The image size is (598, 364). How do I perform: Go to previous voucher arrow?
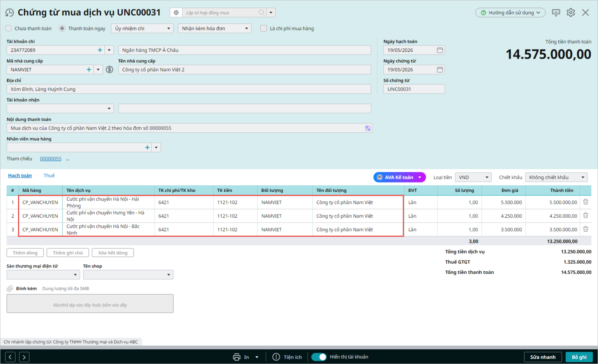pos(11,357)
